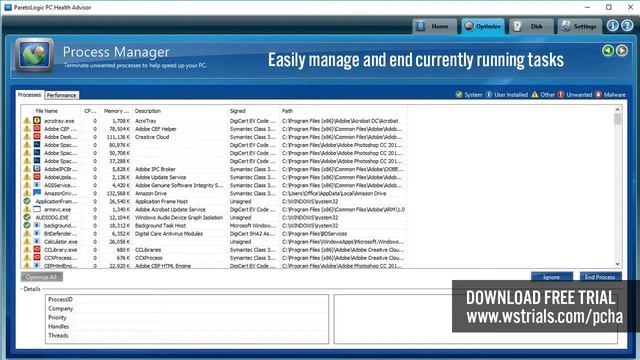Screen dimensions: 640x360
Task: Select 'Adobe Acrobat Update Service' row
Action: [x=214, y=209]
